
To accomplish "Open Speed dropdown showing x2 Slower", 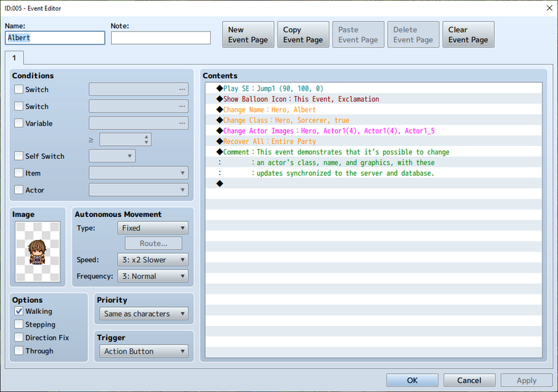I will tap(153, 260).
